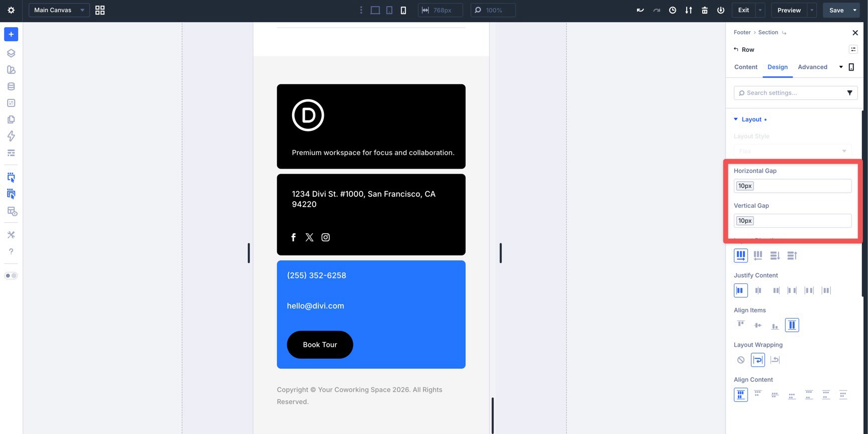Set Align Items to center
868x434 pixels.
coord(758,325)
